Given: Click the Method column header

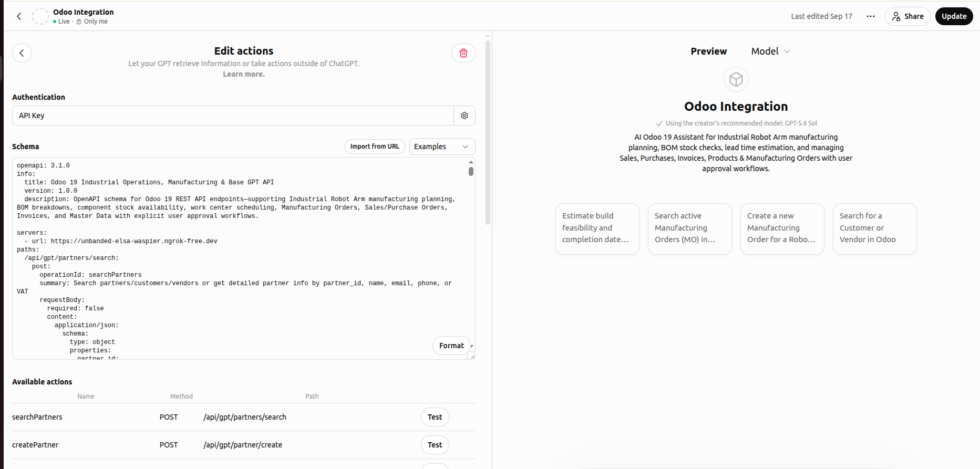Looking at the screenshot, I should pyautogui.click(x=181, y=397).
